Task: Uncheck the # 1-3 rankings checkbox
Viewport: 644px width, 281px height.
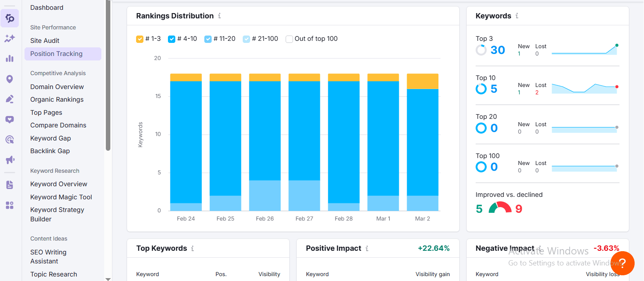Action: click(140, 39)
